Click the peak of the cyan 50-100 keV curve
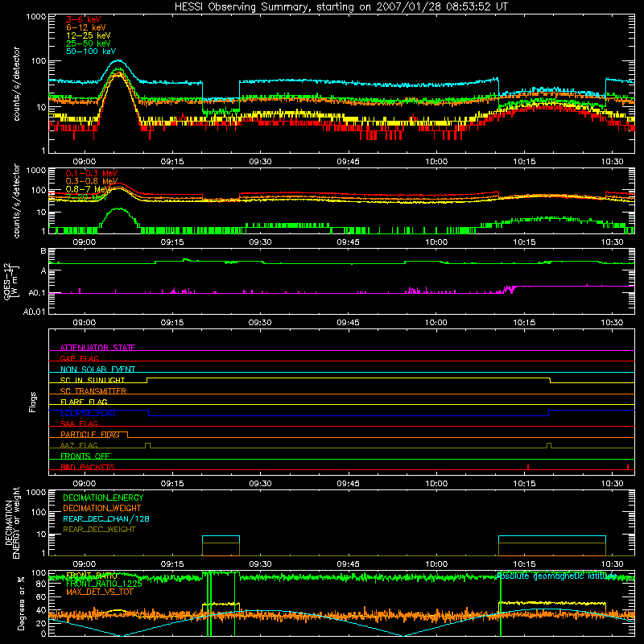 [x=117, y=61]
